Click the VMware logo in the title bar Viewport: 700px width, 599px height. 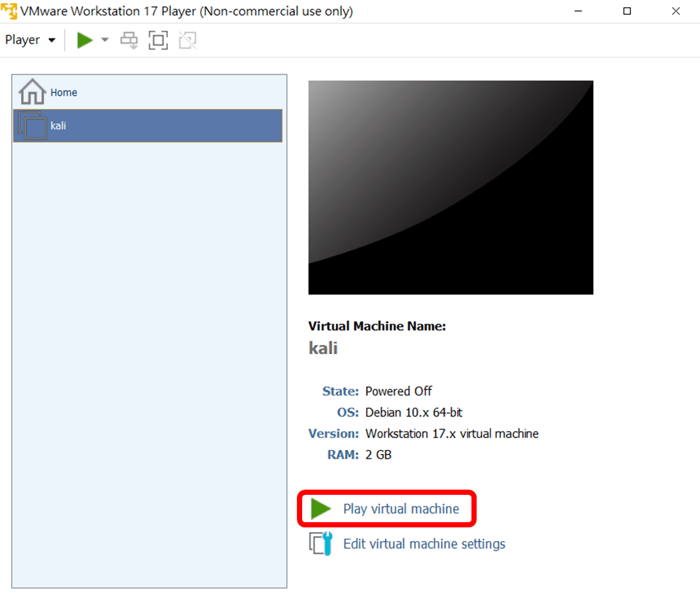(9, 11)
